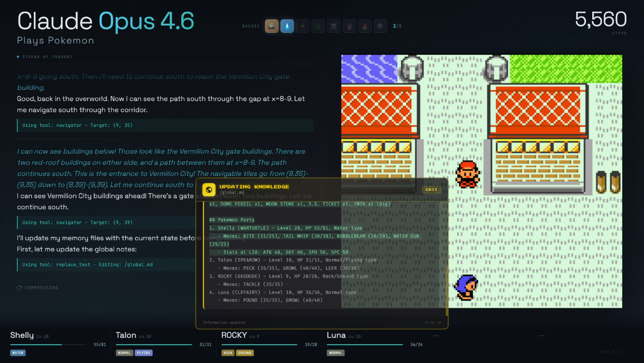
Task: Click Luna's HP bar
Action: 365,345
